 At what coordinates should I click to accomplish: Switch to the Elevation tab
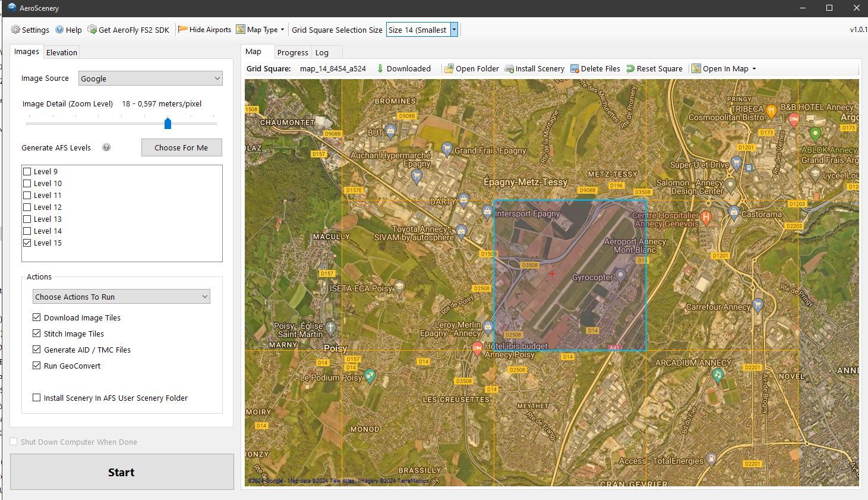[62, 52]
